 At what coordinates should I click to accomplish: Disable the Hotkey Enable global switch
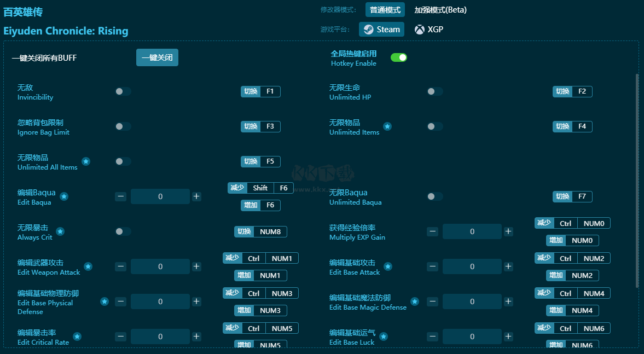coord(399,57)
